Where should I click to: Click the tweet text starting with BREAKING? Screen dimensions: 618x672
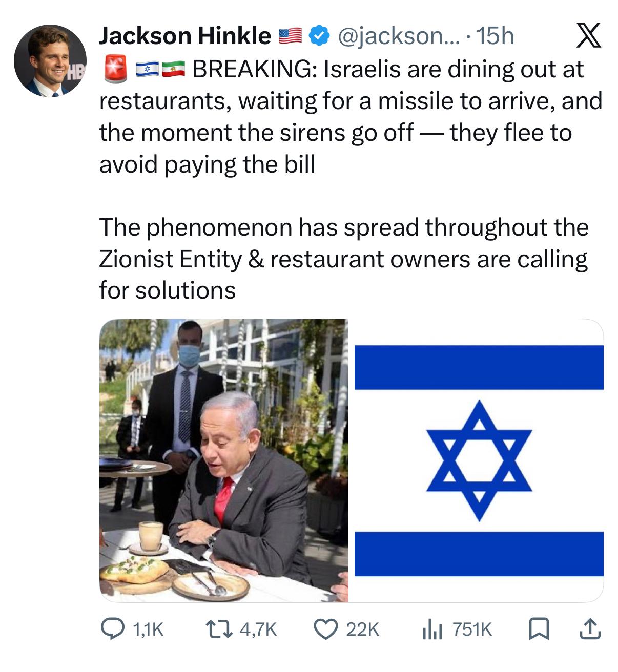pyautogui.click(x=351, y=117)
